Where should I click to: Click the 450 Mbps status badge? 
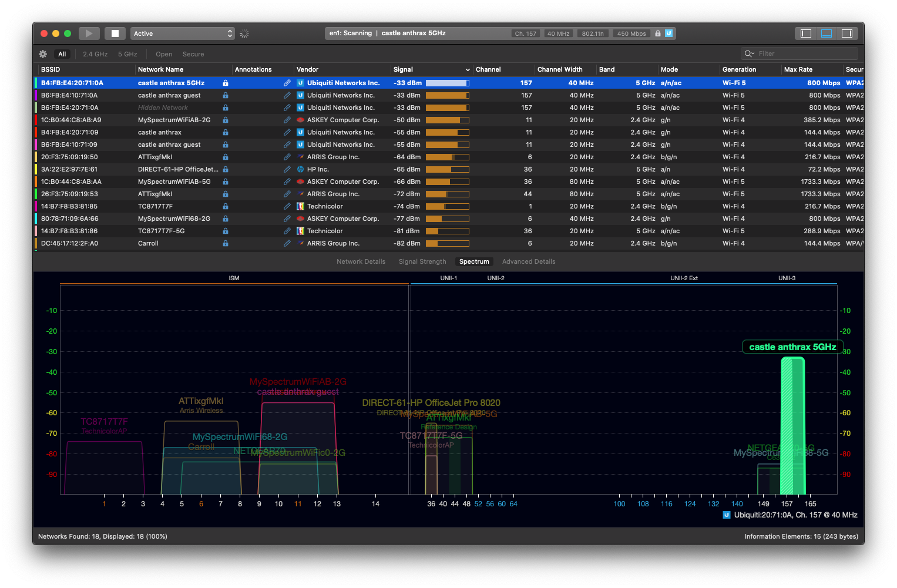[631, 33]
